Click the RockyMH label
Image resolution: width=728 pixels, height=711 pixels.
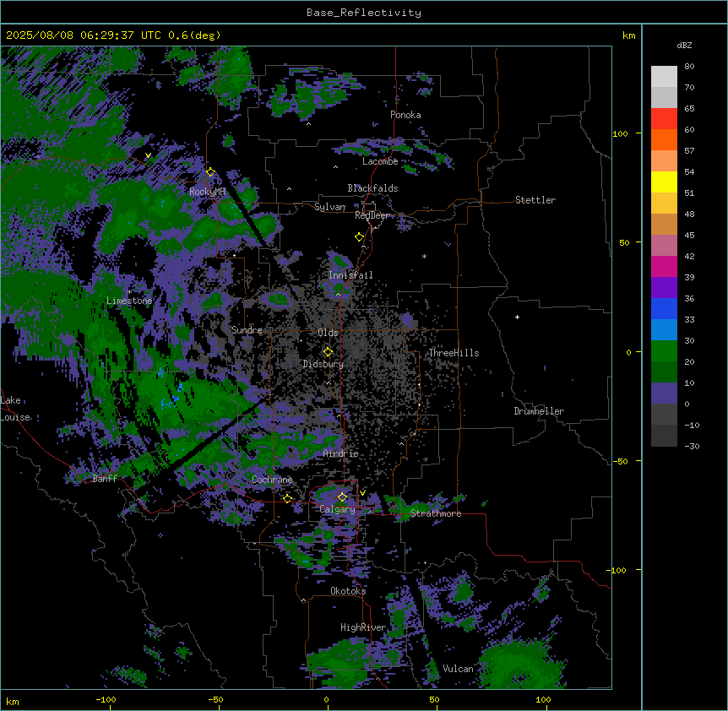click(207, 192)
